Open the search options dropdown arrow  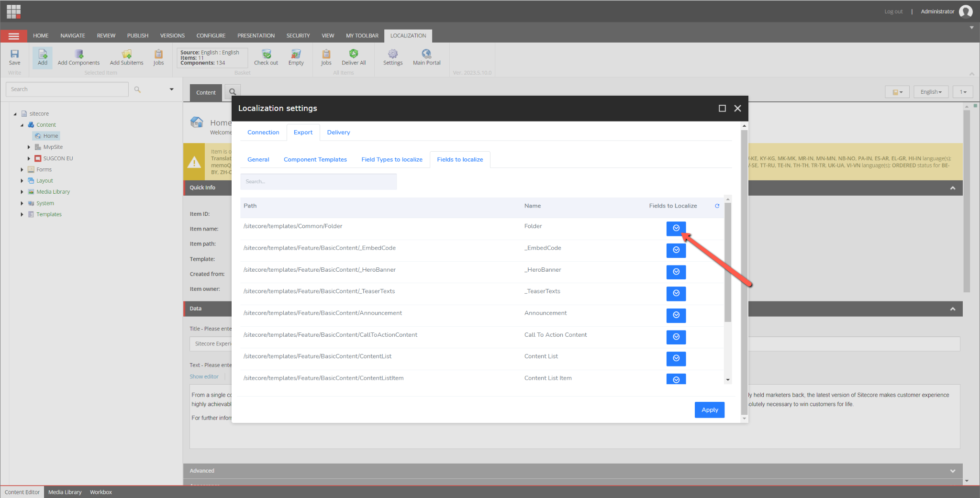171,89
